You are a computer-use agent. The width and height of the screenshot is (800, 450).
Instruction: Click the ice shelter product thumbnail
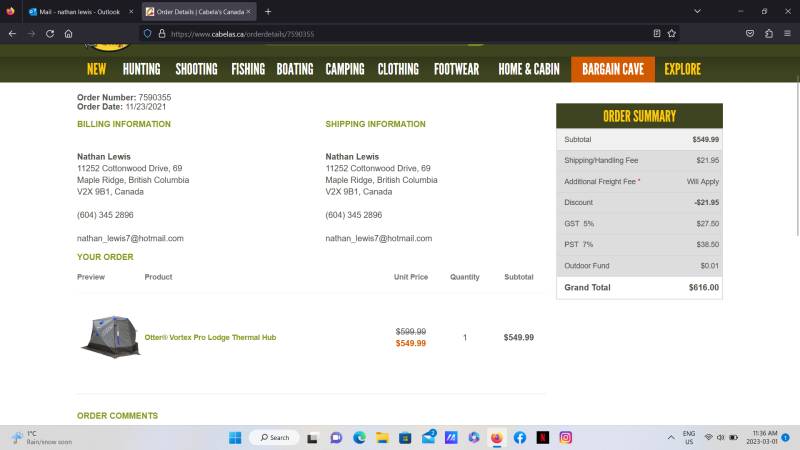(110, 337)
